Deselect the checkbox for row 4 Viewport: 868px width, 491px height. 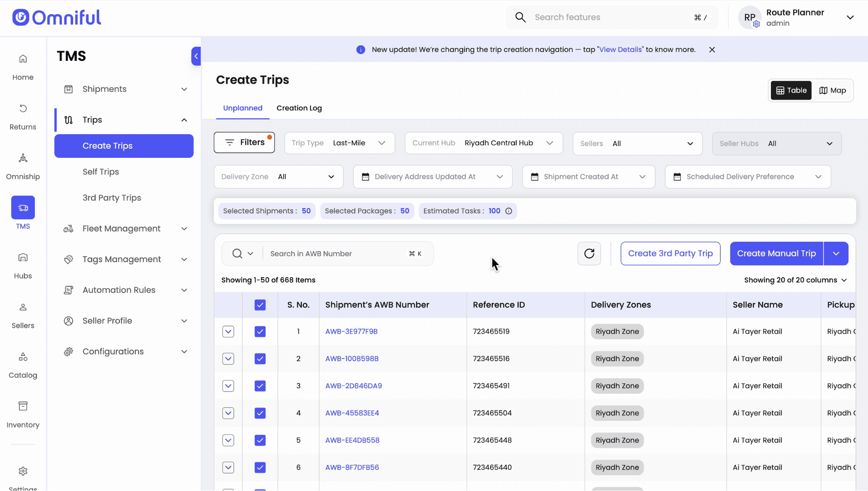coord(260,413)
